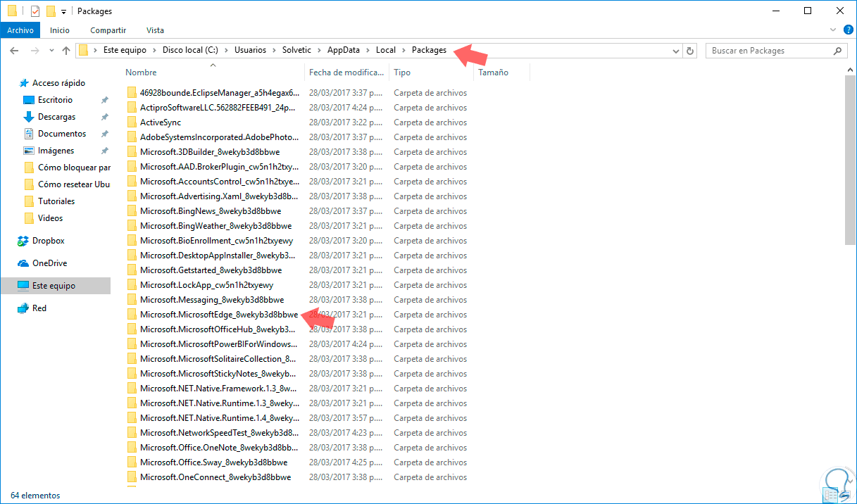Open Descargas in the sidebar
This screenshot has height=504, width=857.
click(x=56, y=117)
